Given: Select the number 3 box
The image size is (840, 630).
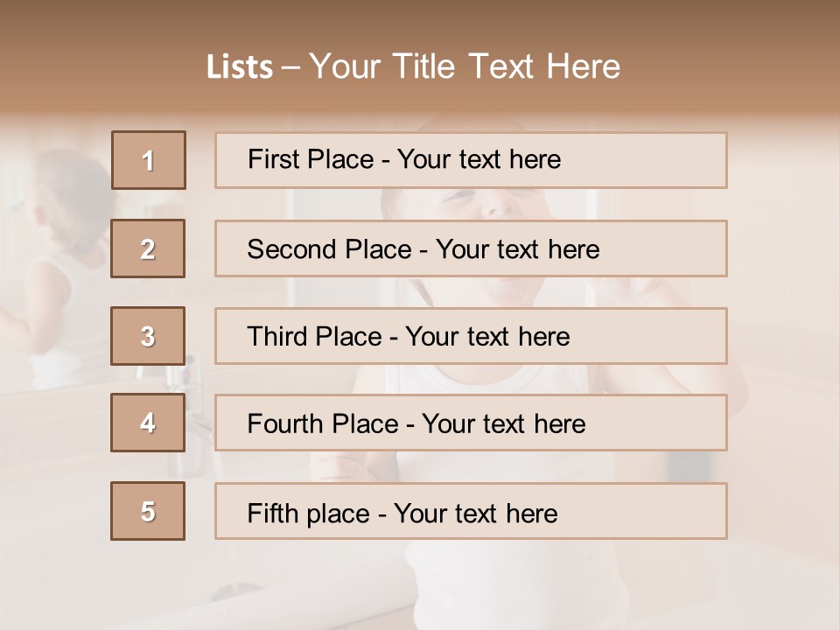Looking at the screenshot, I should pos(148,336).
